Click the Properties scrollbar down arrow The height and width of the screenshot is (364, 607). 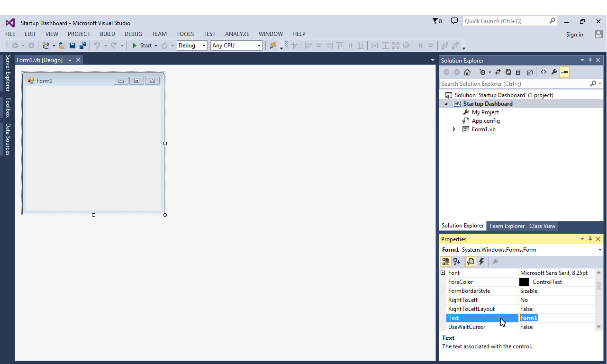598,327
